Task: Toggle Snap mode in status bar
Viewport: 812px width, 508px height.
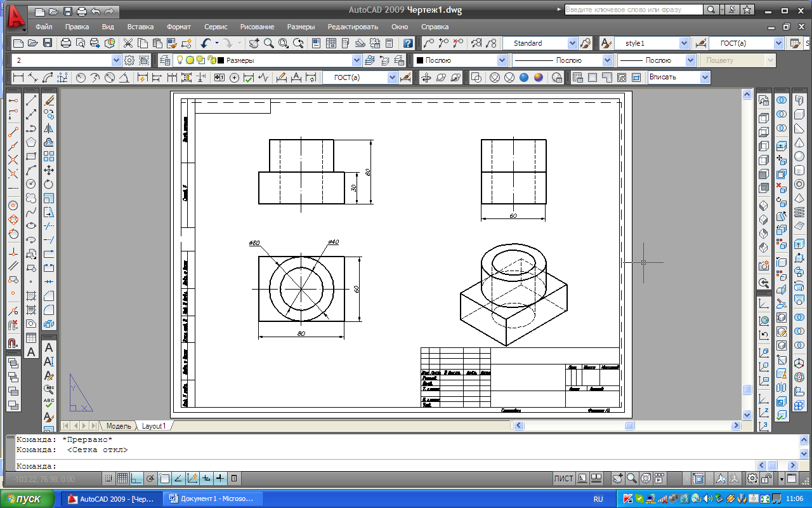Action: (x=108, y=478)
